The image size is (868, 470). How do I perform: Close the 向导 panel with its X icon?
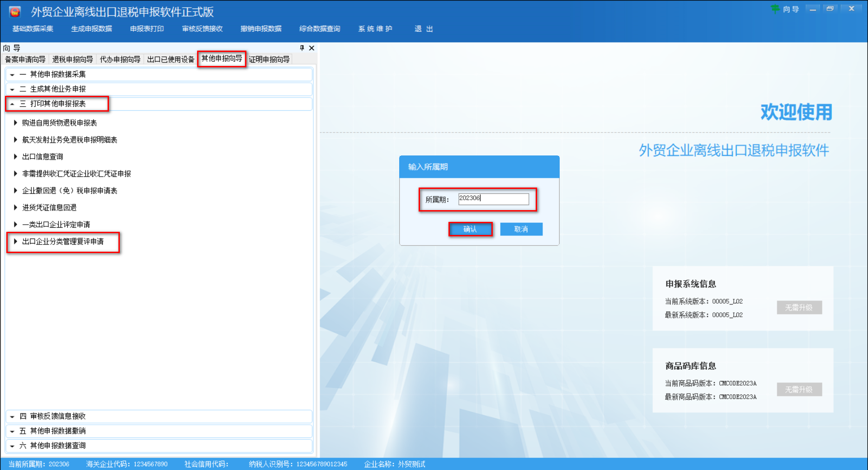pos(311,48)
